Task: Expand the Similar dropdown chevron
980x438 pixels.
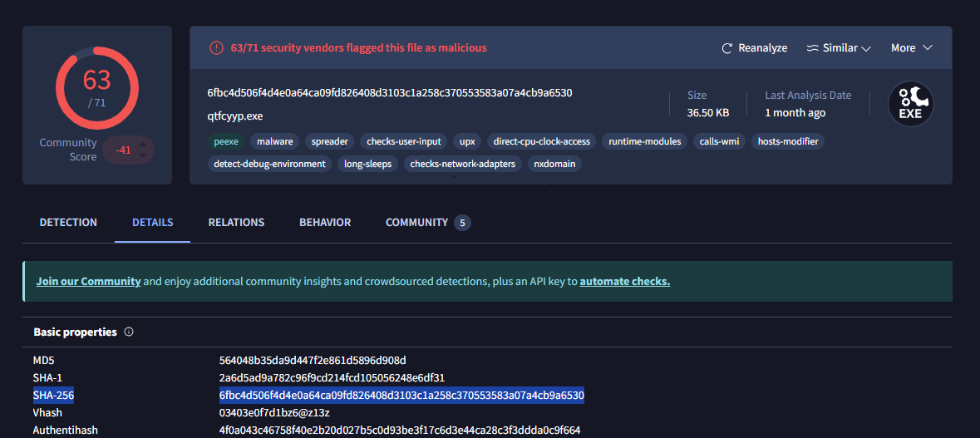Action: (866, 48)
